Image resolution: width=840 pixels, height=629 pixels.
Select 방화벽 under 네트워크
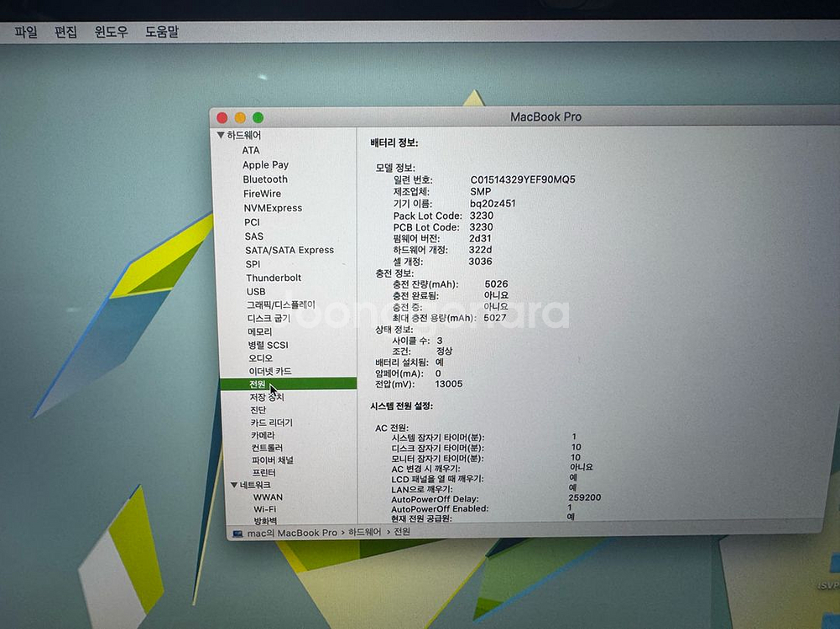pos(265,520)
